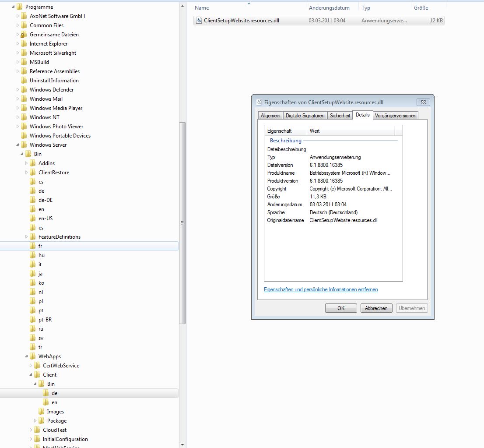Viewport: 484px width, 448px height.
Task: Click the properties dialog title icon
Action: tap(259, 102)
